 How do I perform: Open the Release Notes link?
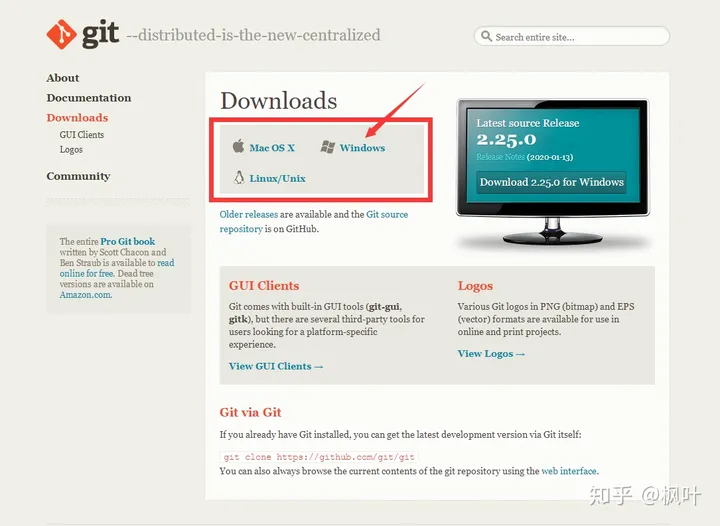501,157
